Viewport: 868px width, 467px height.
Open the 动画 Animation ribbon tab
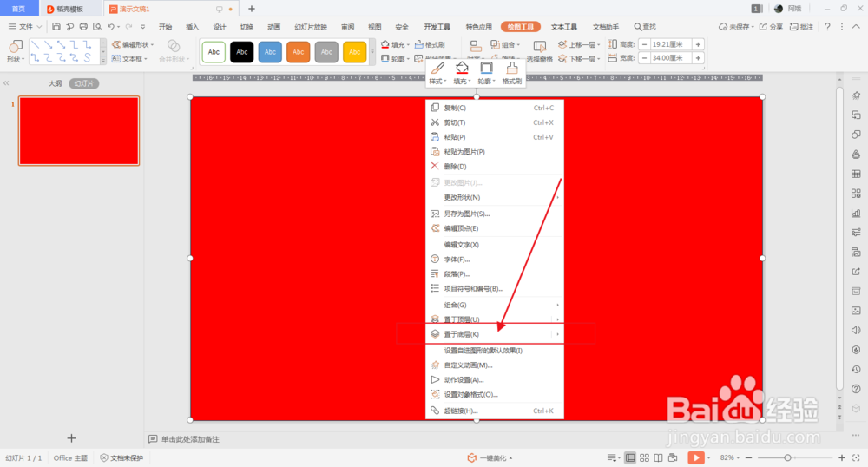[x=273, y=27]
